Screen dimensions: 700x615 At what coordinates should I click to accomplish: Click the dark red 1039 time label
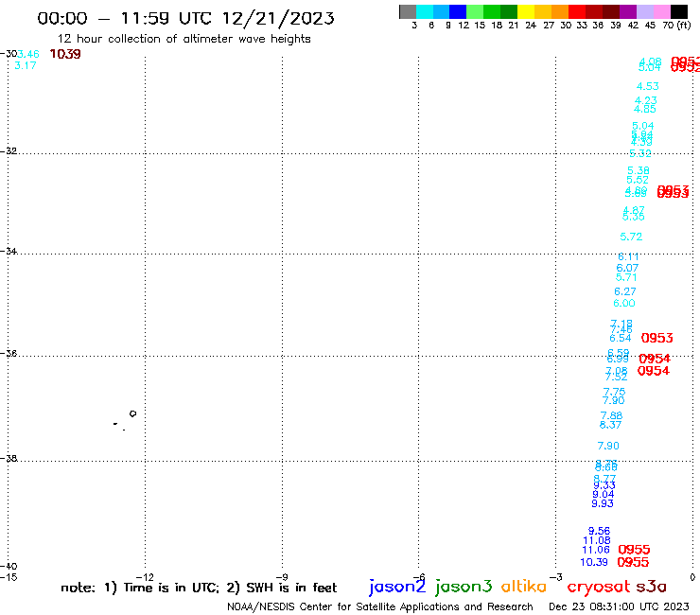[x=65, y=54]
